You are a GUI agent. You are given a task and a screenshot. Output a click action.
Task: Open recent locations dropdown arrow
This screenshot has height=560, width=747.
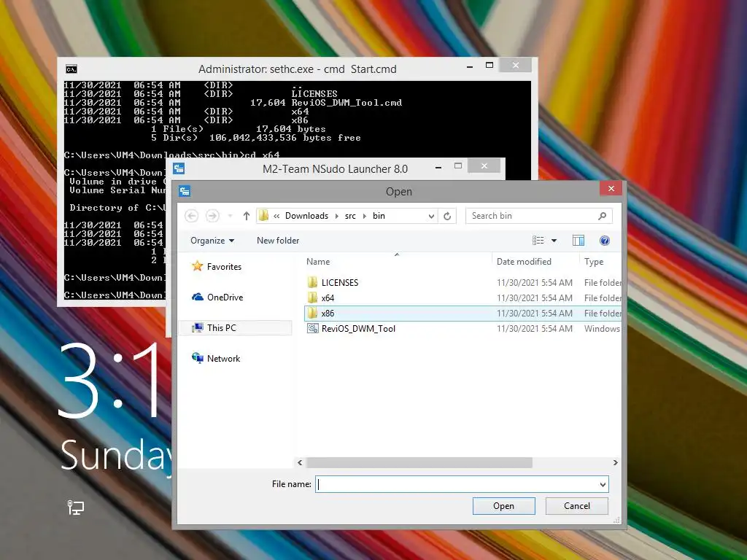pyautogui.click(x=230, y=216)
